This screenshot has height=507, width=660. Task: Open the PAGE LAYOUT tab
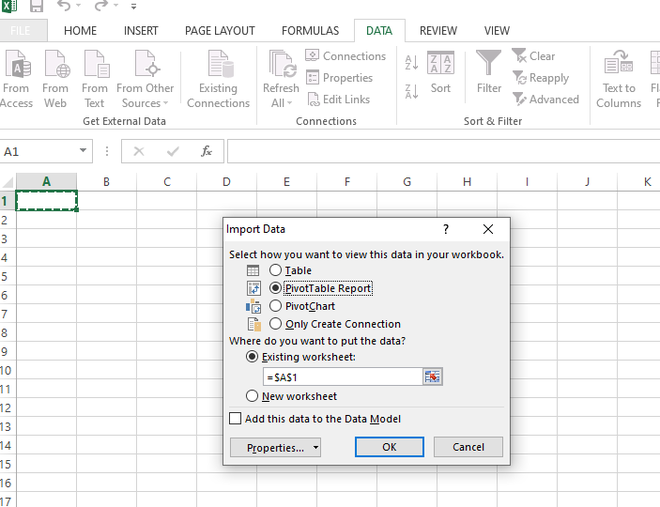220,31
